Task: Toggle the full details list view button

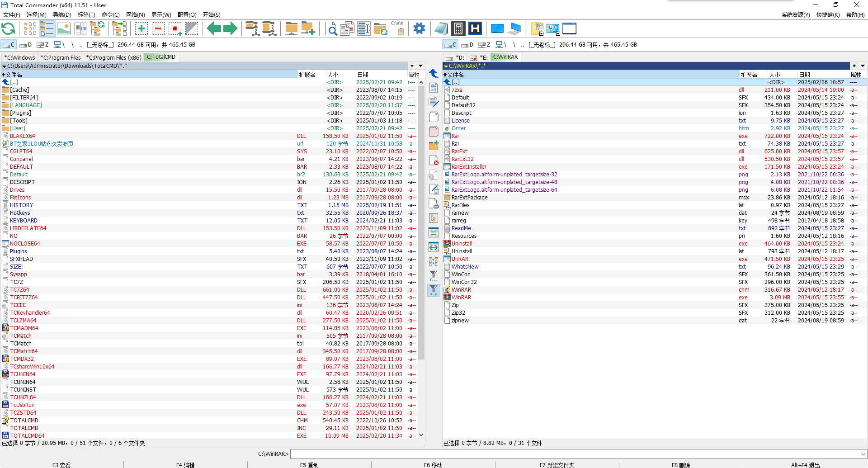Action: [47, 29]
